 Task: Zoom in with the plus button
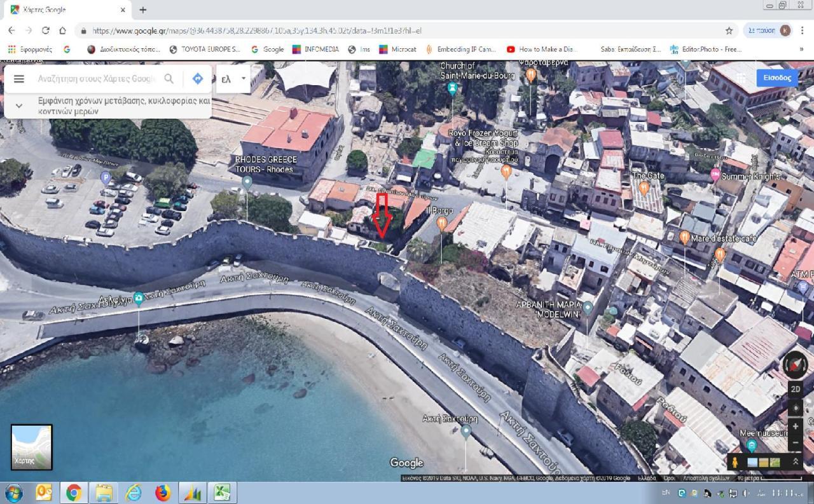796,426
